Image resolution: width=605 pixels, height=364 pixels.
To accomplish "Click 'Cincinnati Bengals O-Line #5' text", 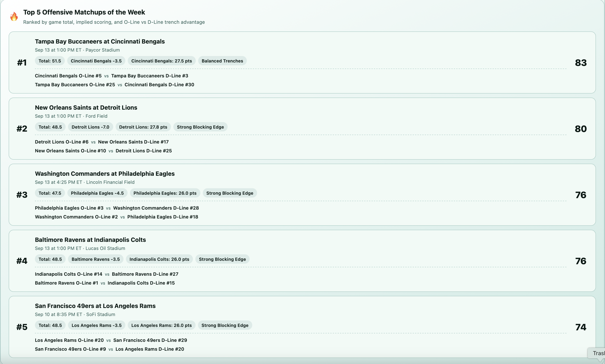I will (x=68, y=76).
